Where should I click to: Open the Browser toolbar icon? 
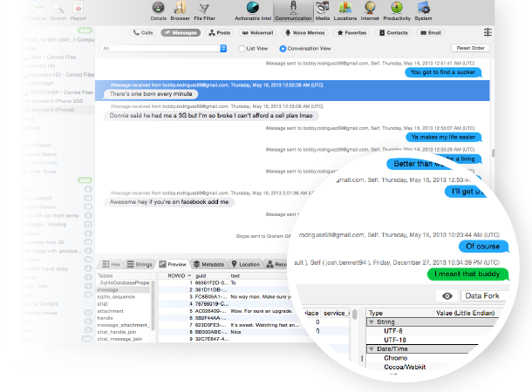180,11
